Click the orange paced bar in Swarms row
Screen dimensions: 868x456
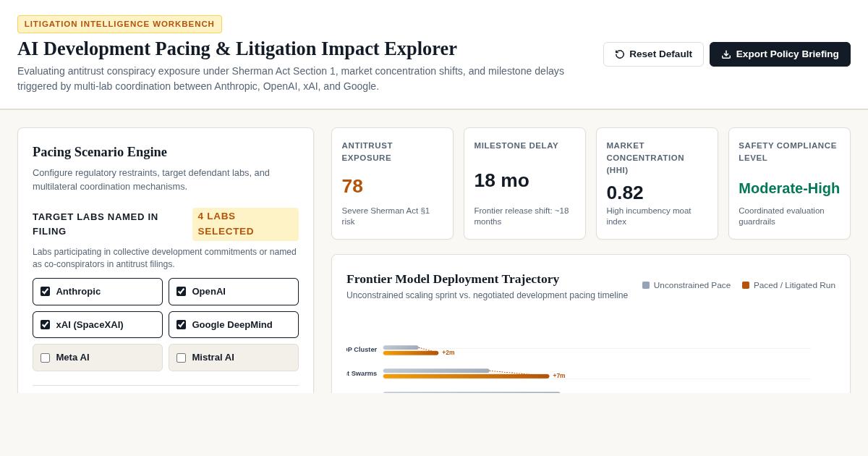pos(466,376)
